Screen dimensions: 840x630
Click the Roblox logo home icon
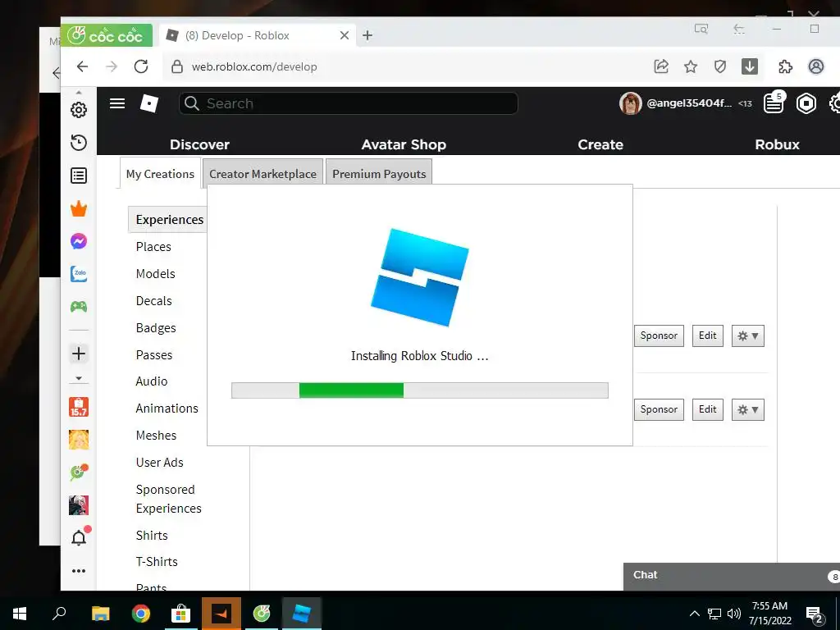coord(149,103)
